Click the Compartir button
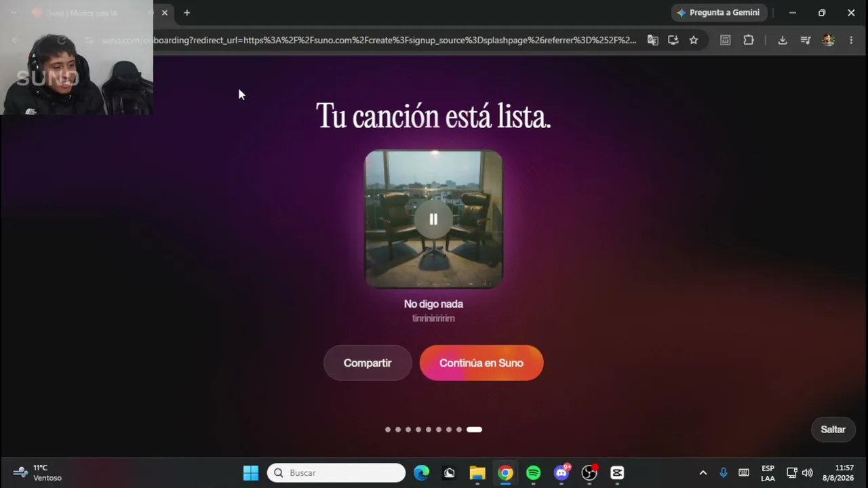The image size is (868, 488). coord(368,363)
